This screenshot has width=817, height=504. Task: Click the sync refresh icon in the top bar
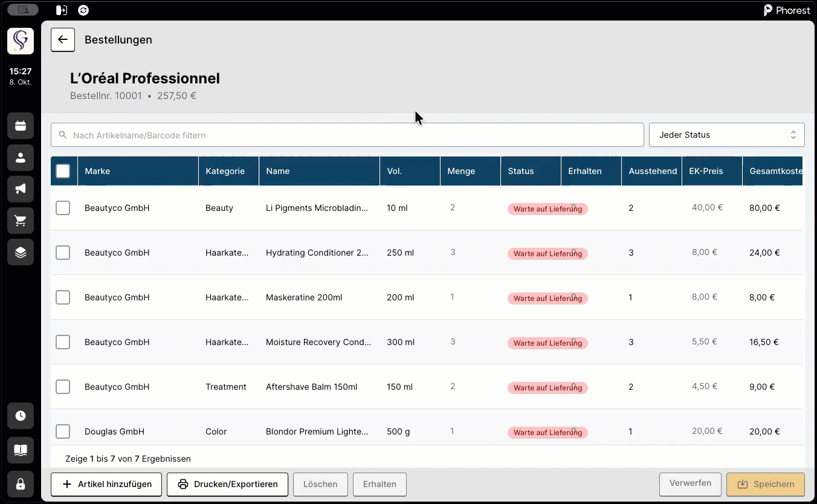click(83, 10)
